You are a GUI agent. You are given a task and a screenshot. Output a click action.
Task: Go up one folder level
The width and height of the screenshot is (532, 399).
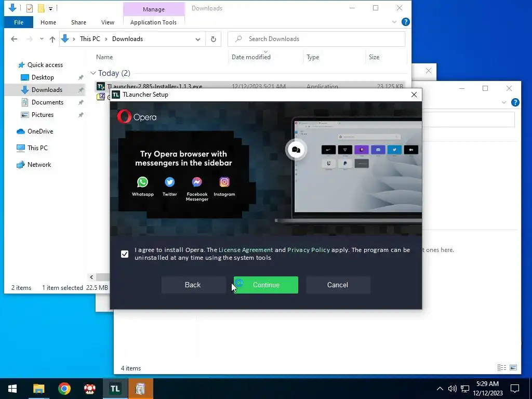(52, 39)
